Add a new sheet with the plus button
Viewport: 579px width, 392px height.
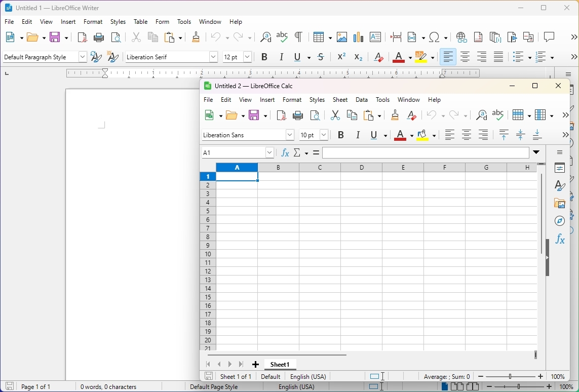[255, 365]
